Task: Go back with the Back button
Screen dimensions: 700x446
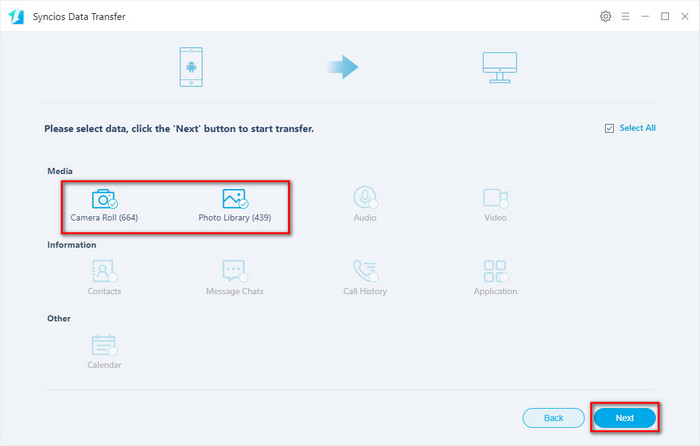Action: click(x=554, y=418)
